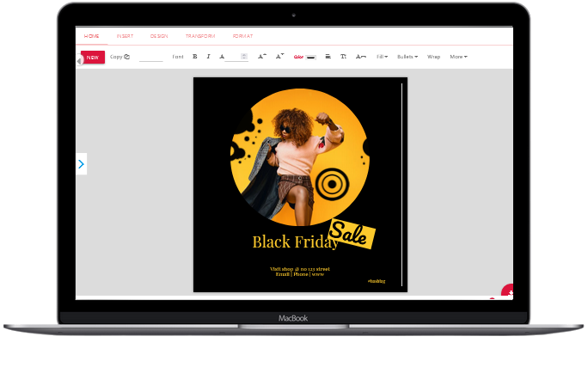This screenshot has height=367, width=588.
Task: Open the Format tab
Action: pos(242,36)
